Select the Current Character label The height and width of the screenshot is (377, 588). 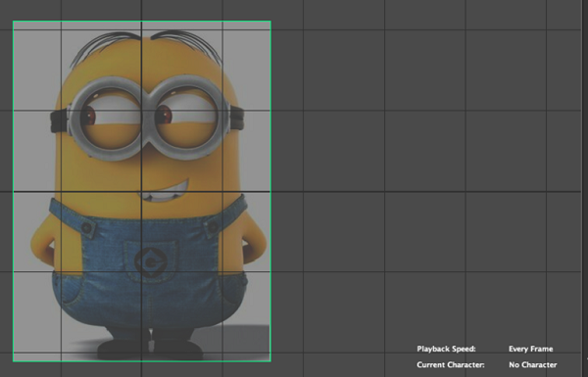pyautogui.click(x=451, y=364)
